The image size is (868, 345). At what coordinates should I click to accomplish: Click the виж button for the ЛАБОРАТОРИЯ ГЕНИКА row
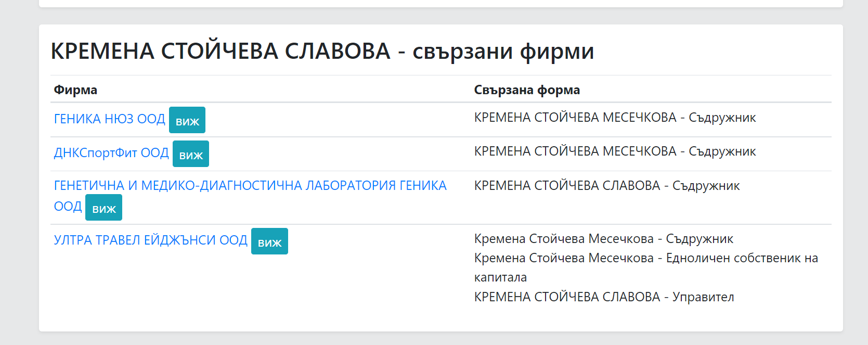point(104,208)
